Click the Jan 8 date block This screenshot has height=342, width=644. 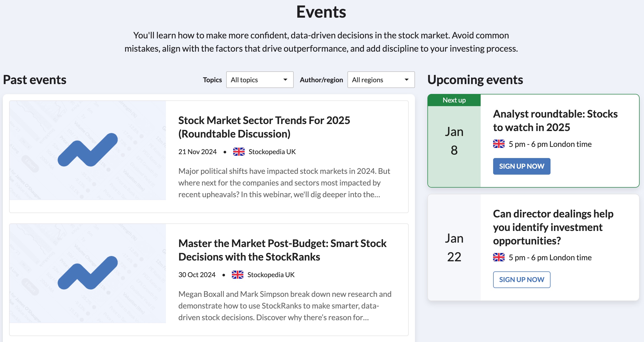pyautogui.click(x=454, y=141)
